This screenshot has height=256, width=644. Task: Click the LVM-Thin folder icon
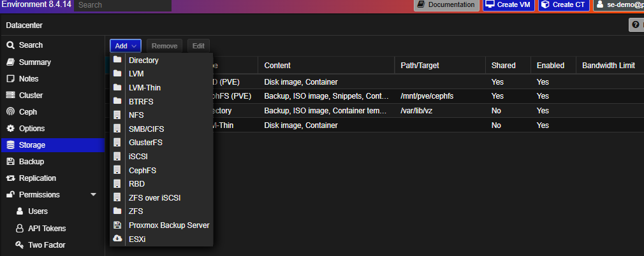[x=117, y=87]
